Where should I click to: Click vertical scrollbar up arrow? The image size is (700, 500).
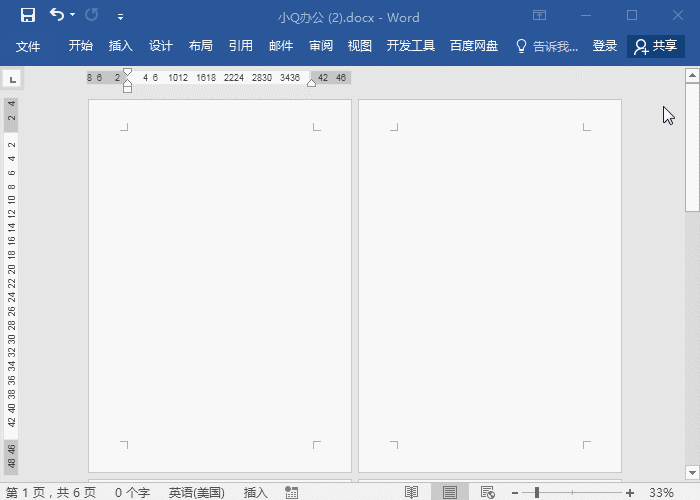692,75
